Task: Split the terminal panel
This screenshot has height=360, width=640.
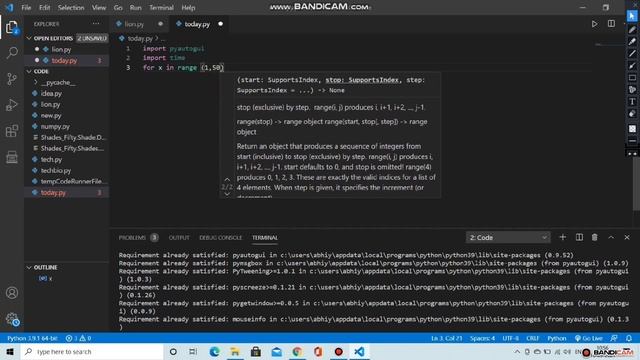Action: click(579, 237)
